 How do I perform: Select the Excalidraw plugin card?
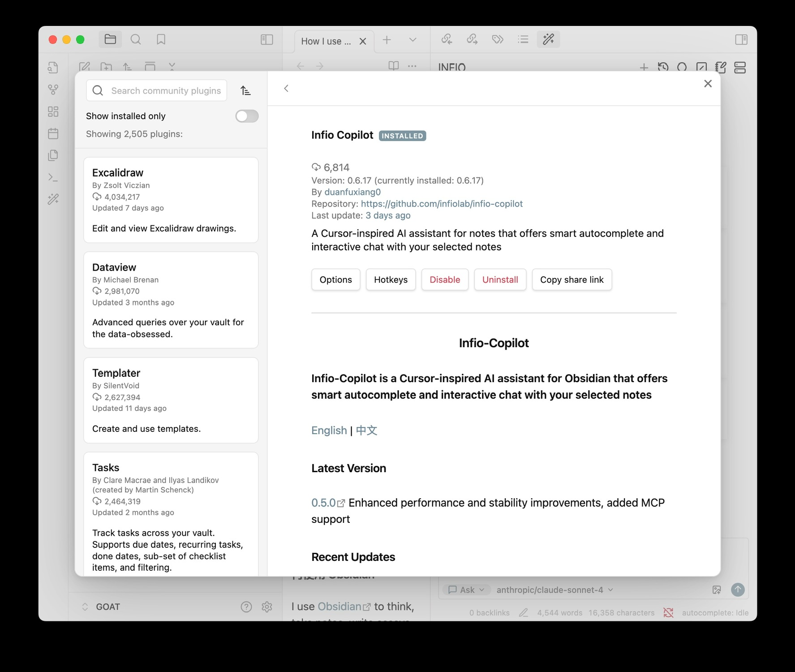pyautogui.click(x=171, y=200)
